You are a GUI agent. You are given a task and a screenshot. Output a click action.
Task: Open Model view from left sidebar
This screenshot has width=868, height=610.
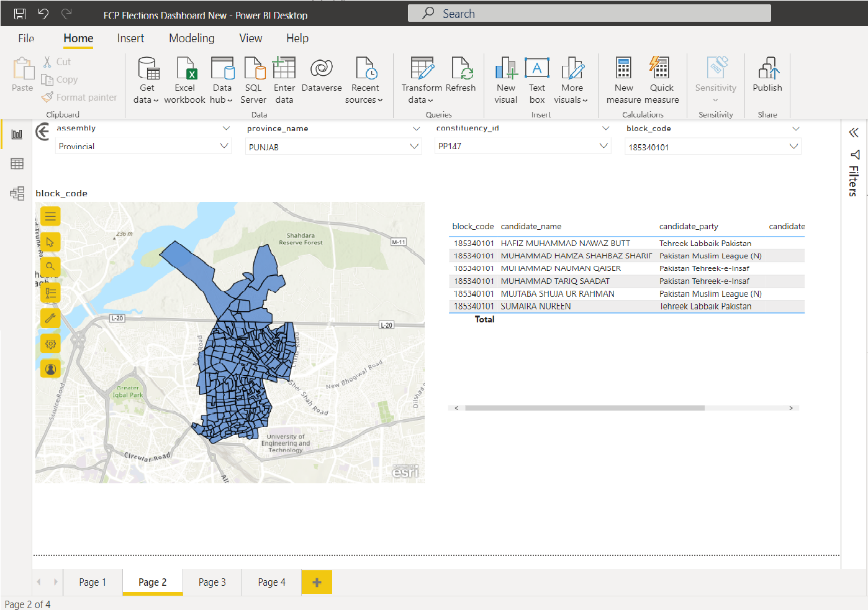17,193
